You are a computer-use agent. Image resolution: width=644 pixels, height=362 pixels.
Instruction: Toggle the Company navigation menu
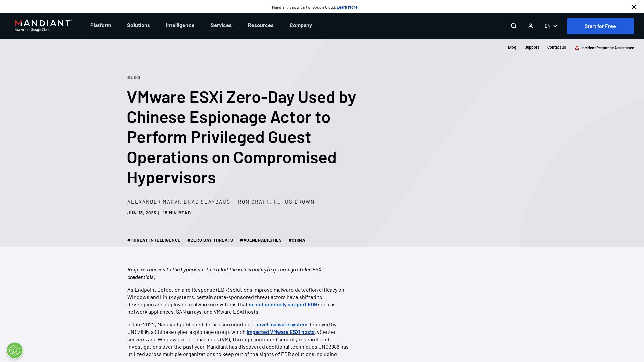pyautogui.click(x=301, y=25)
